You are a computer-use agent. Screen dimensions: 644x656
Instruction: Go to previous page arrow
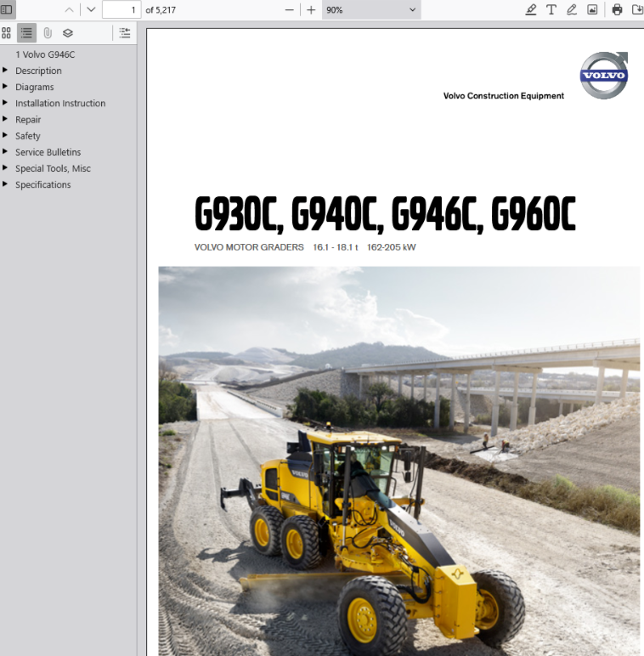[70, 9]
